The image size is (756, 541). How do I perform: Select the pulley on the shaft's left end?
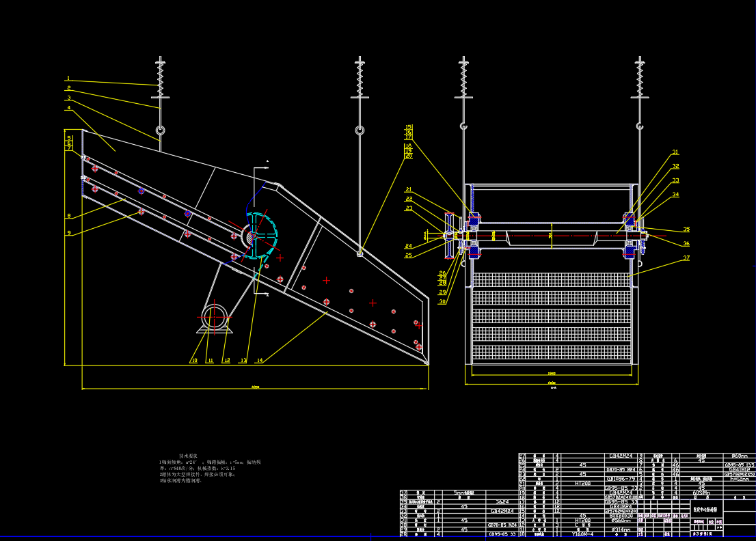tap(449, 236)
